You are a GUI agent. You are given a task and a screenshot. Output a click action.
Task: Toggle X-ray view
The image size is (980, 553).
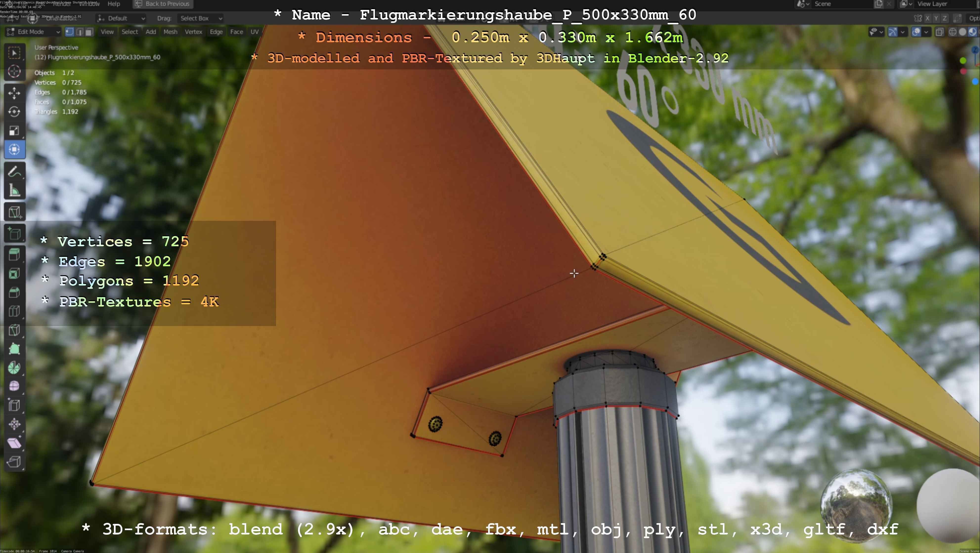tap(940, 32)
